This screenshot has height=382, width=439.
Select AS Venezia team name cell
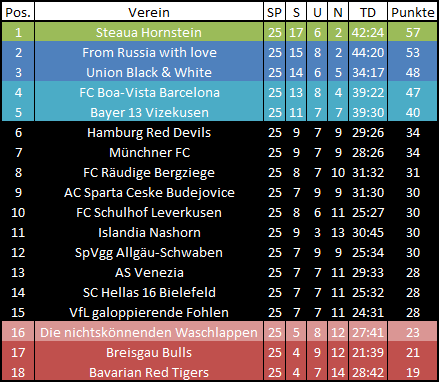pyautogui.click(x=149, y=272)
